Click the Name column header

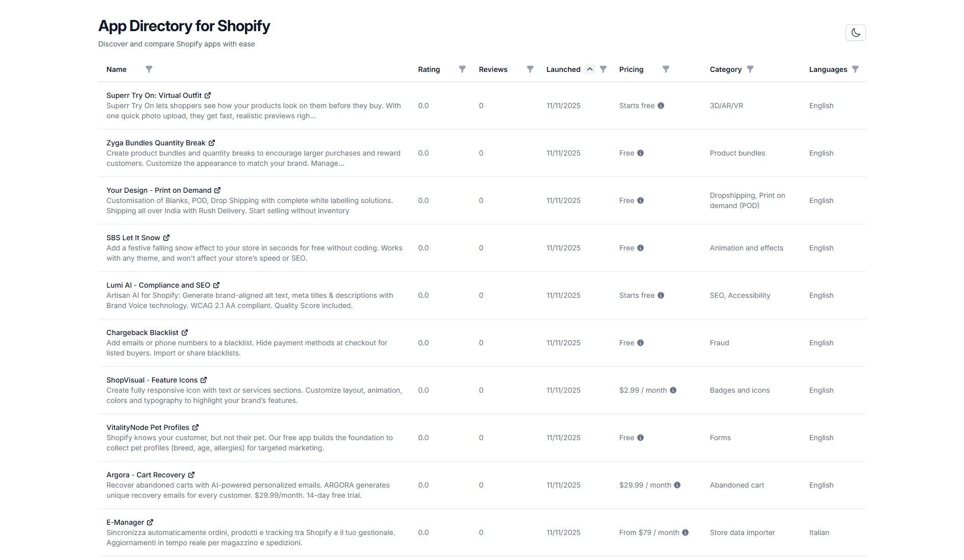(x=116, y=69)
